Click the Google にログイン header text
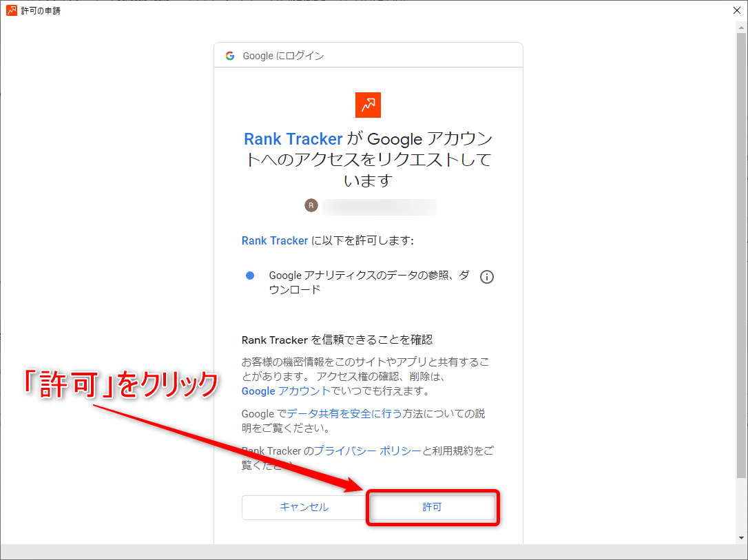748x560 pixels. click(283, 56)
